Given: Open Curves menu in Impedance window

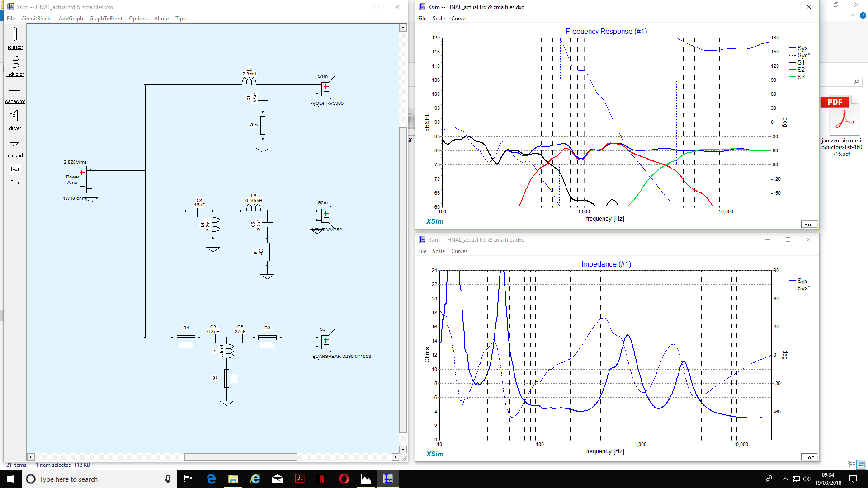Looking at the screenshot, I should click(x=459, y=251).
